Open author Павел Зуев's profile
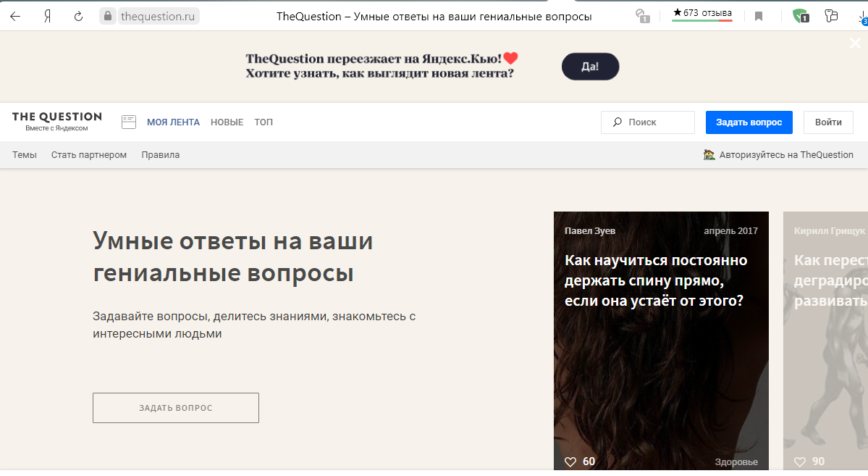868x476 pixels. (589, 231)
